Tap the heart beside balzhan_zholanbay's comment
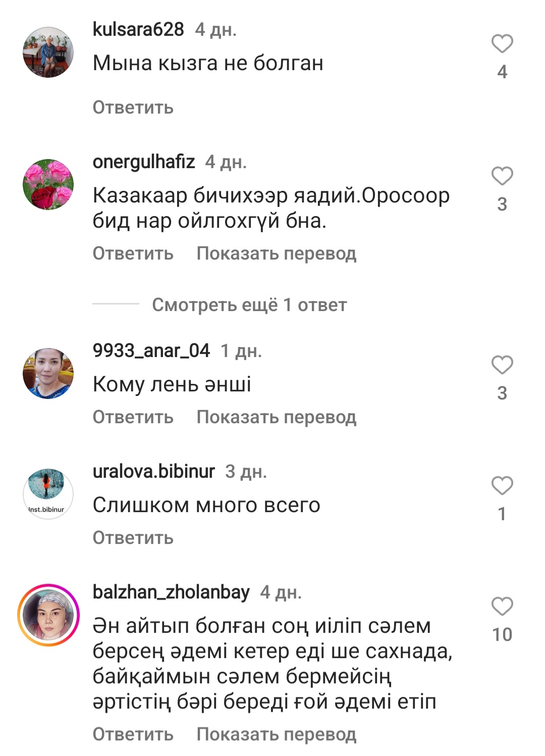This screenshot has width=545, height=756. coord(502,607)
